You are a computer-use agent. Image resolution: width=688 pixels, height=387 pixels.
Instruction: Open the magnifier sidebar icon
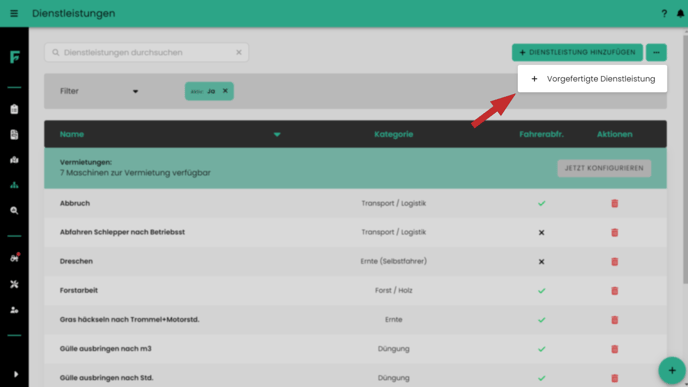(x=14, y=211)
